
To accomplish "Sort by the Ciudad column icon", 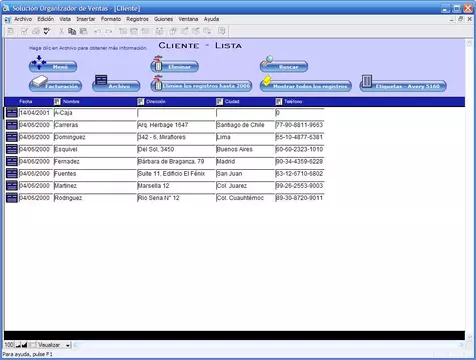I will [x=219, y=101].
